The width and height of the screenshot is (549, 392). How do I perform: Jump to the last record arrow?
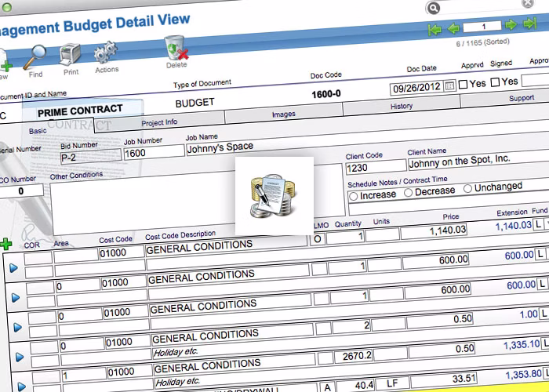[x=530, y=24]
